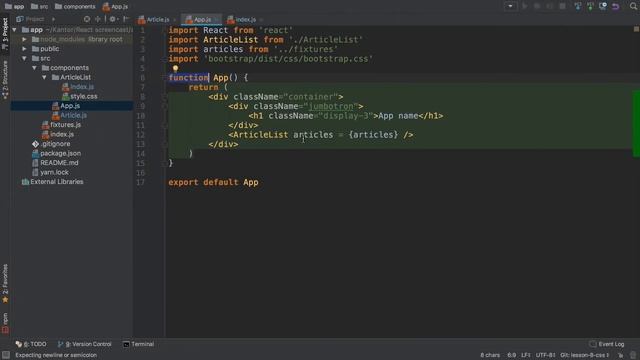The image size is (640, 360).
Task: Select style.css in project tree
Action: (80, 96)
